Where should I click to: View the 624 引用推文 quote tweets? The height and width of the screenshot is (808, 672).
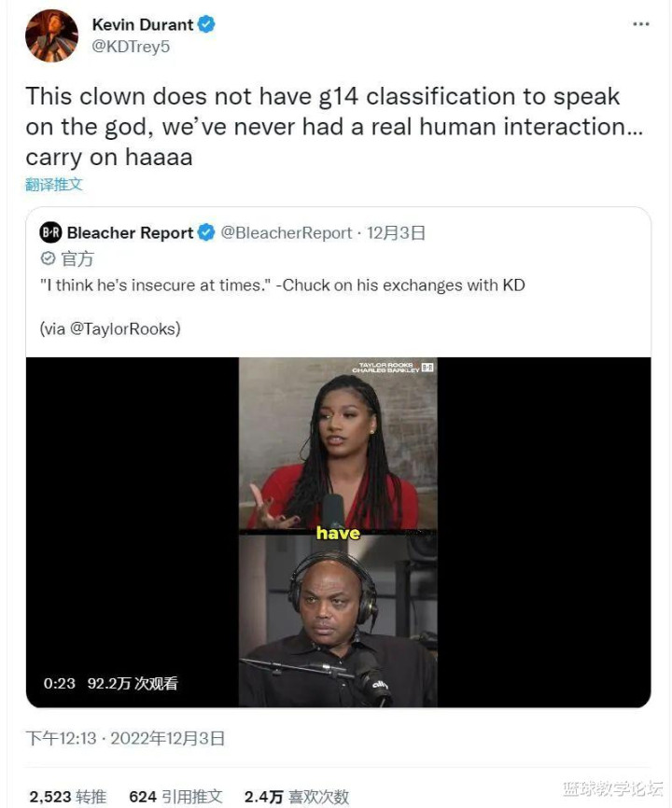(x=175, y=797)
